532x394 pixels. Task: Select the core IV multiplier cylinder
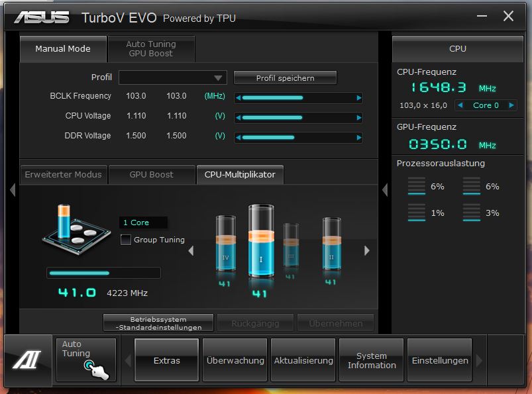(226, 244)
